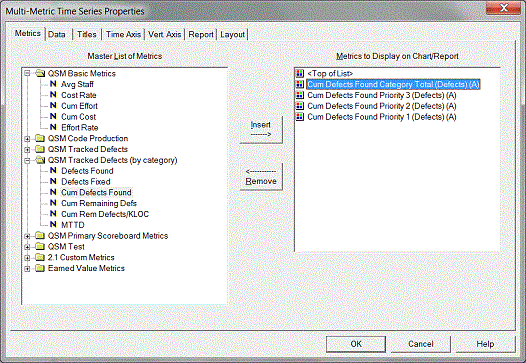Screen dimensions: 526x363
Task: Click the chart icon beside Top of List
Action: tap(300, 73)
